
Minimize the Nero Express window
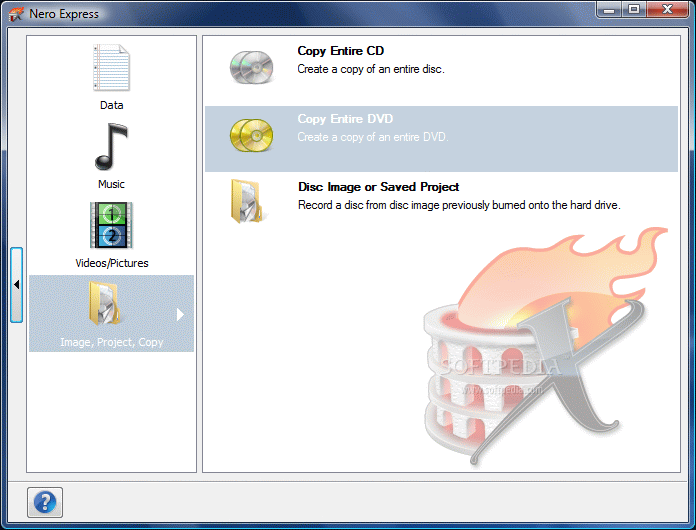609,9
